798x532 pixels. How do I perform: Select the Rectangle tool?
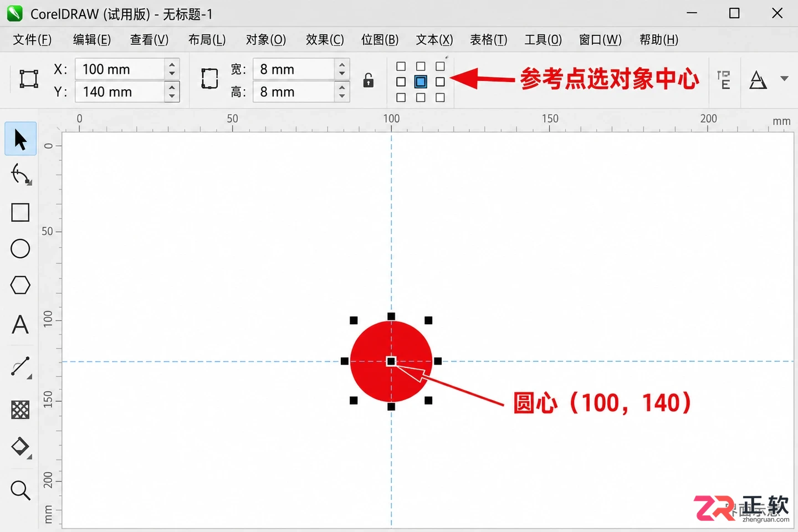pos(21,212)
